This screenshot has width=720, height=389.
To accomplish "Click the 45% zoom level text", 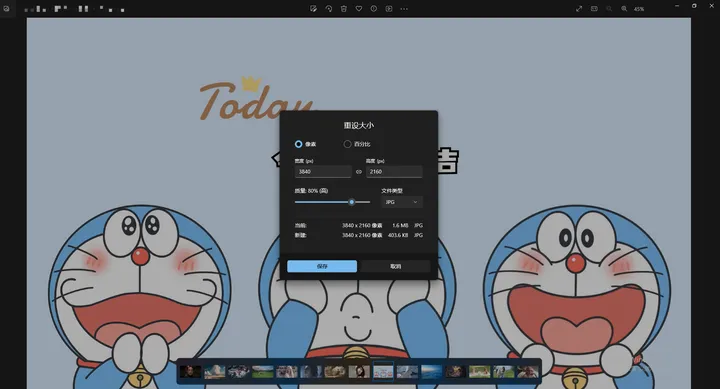I will pyautogui.click(x=639, y=9).
